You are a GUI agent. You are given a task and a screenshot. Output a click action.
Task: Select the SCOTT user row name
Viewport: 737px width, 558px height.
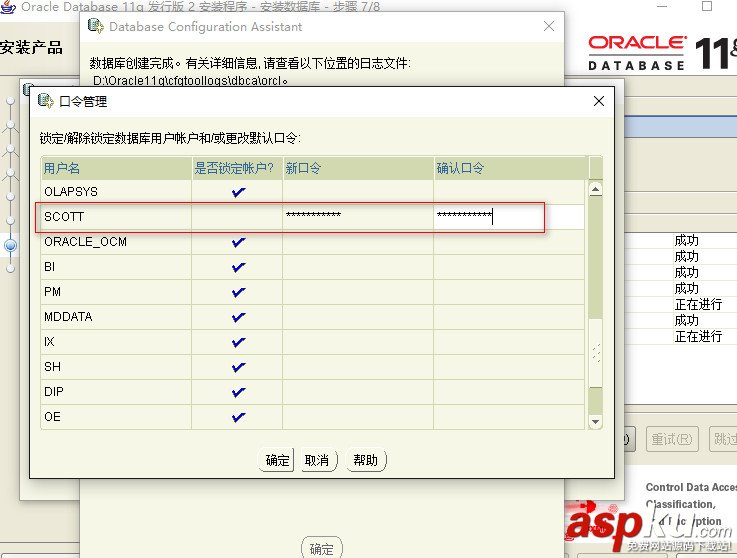[x=64, y=217]
